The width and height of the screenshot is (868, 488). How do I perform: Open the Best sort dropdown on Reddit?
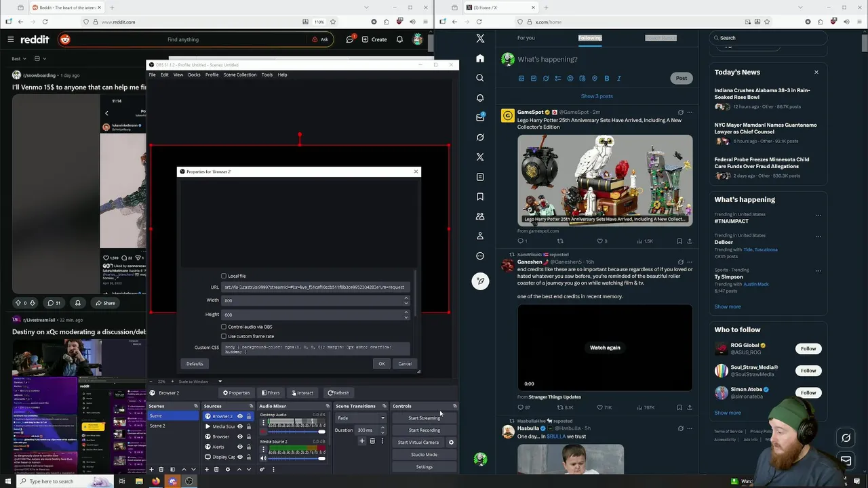(x=19, y=59)
